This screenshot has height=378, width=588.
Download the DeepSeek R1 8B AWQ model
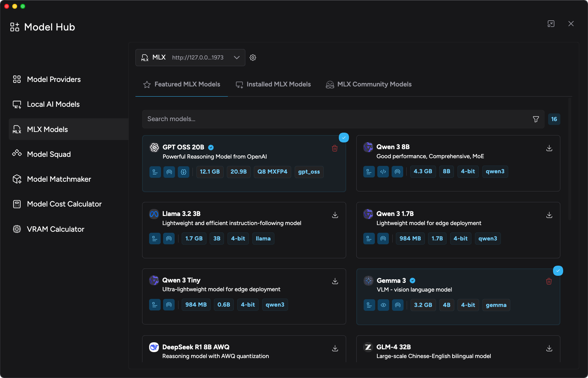(x=335, y=348)
